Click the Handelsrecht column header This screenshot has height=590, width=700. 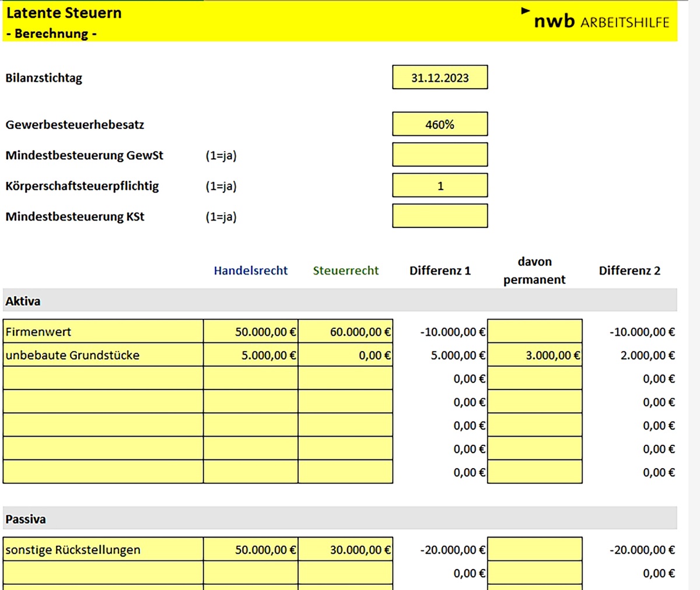tap(250, 271)
